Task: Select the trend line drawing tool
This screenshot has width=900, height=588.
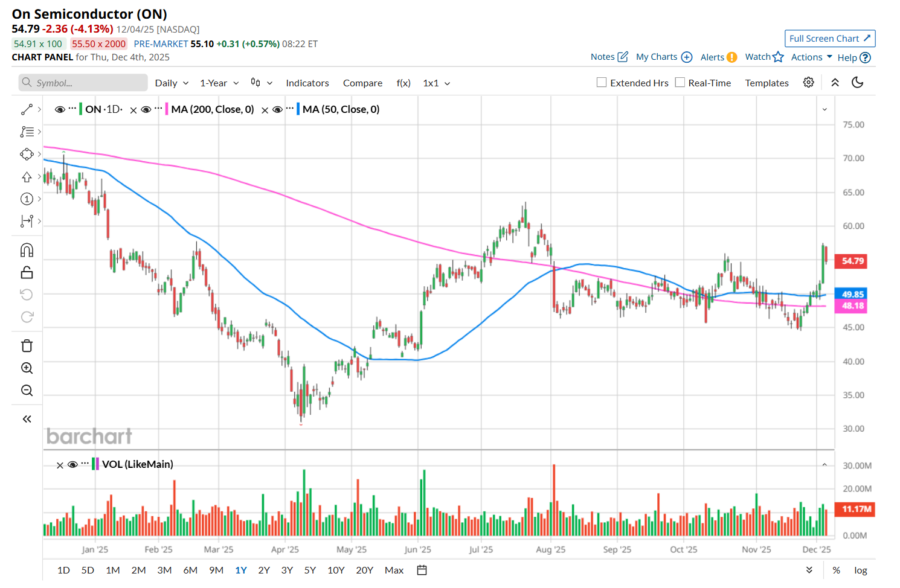Action: pos(27,109)
